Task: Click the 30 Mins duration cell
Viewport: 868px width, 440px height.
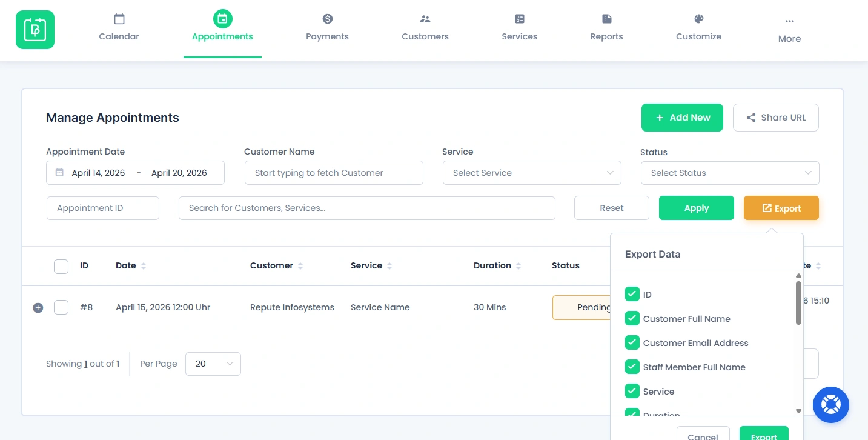Action: [489, 307]
